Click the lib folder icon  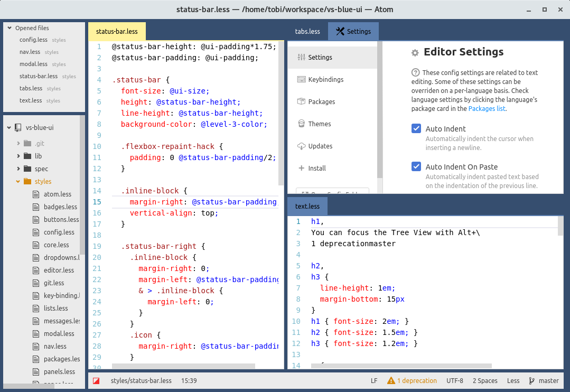pos(27,156)
